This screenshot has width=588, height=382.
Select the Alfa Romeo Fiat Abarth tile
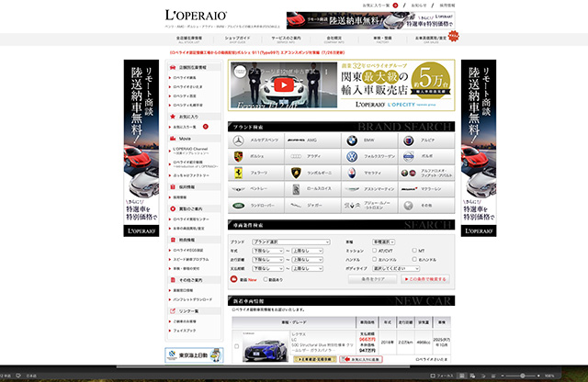(426, 173)
